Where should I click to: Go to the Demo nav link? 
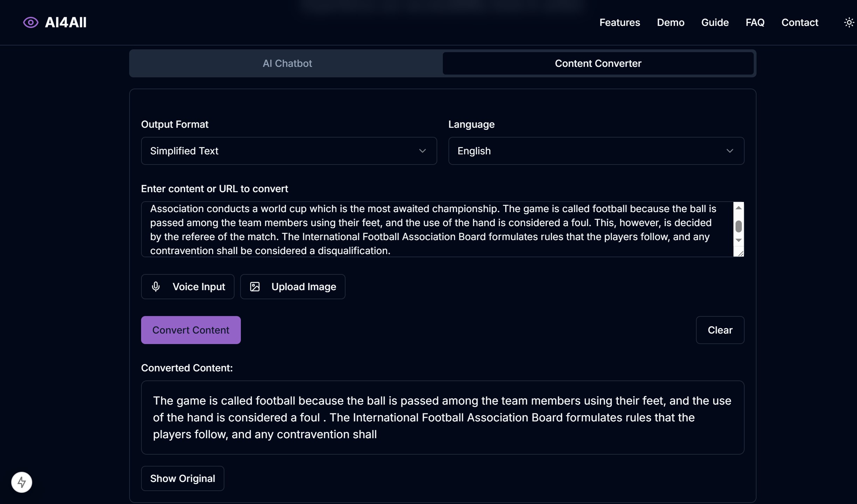point(670,22)
